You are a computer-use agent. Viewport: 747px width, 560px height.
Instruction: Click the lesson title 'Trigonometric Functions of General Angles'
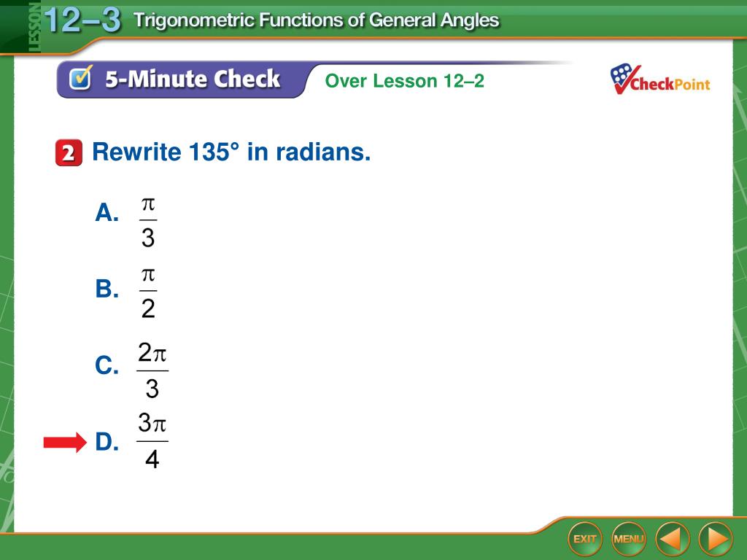click(x=317, y=20)
